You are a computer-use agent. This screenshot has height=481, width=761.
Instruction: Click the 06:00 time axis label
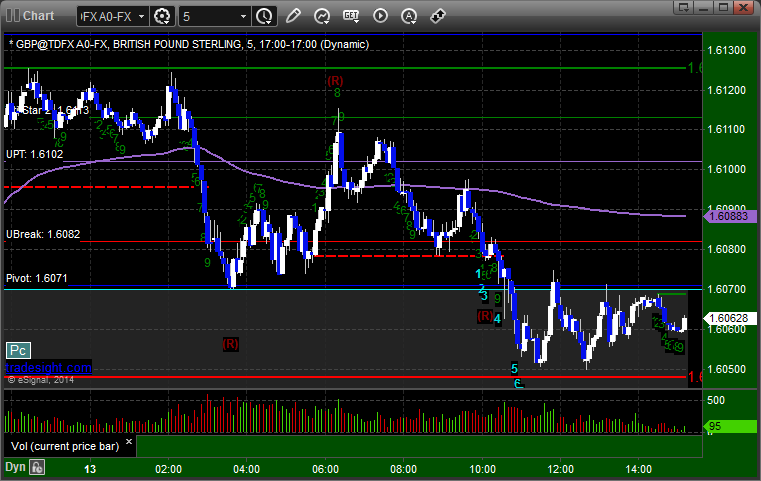[x=325, y=469]
